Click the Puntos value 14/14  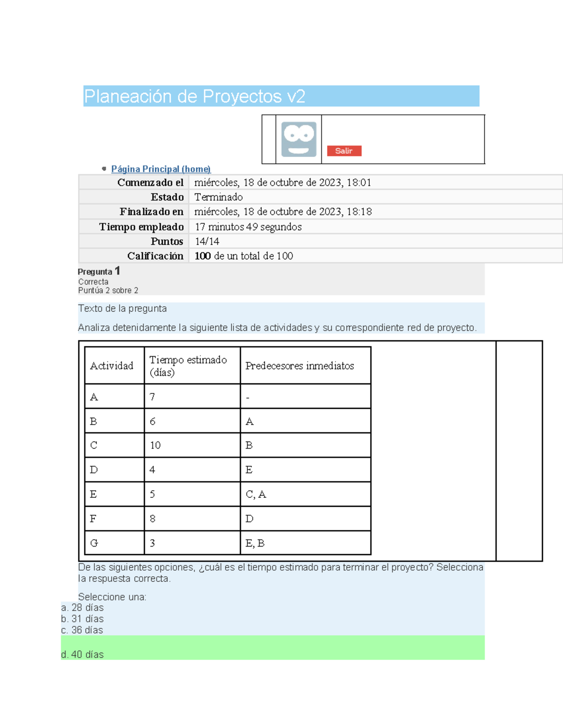(x=207, y=241)
